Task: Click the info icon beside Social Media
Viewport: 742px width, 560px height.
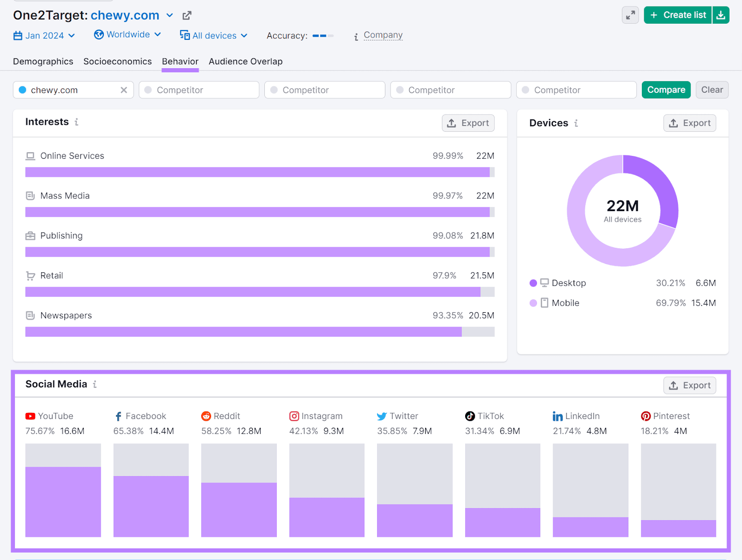Action: click(95, 384)
